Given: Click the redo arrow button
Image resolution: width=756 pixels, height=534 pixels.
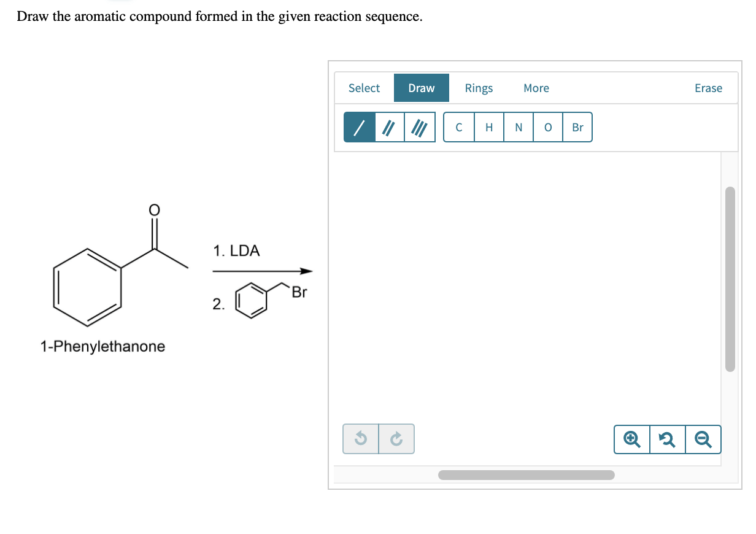Looking at the screenshot, I should tap(396, 439).
